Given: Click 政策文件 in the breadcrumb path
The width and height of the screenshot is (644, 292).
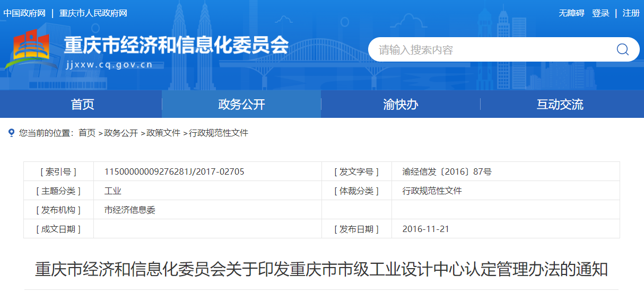Looking at the screenshot, I should 163,133.
